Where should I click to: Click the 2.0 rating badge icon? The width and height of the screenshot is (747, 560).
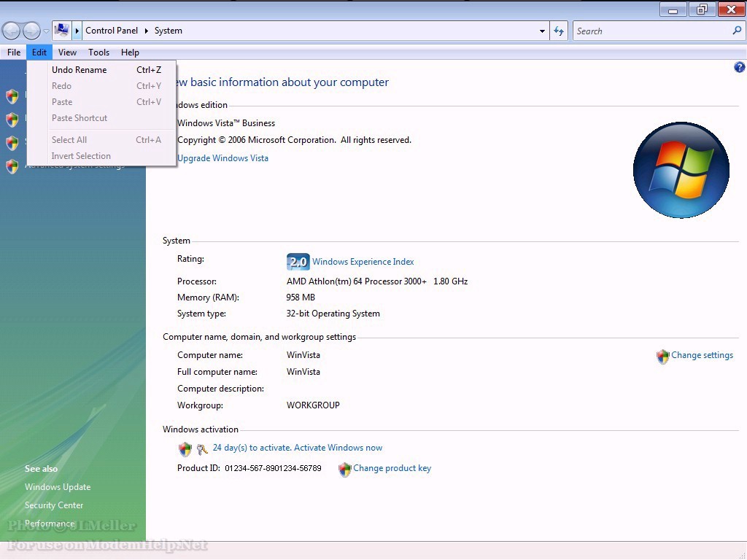(x=298, y=262)
